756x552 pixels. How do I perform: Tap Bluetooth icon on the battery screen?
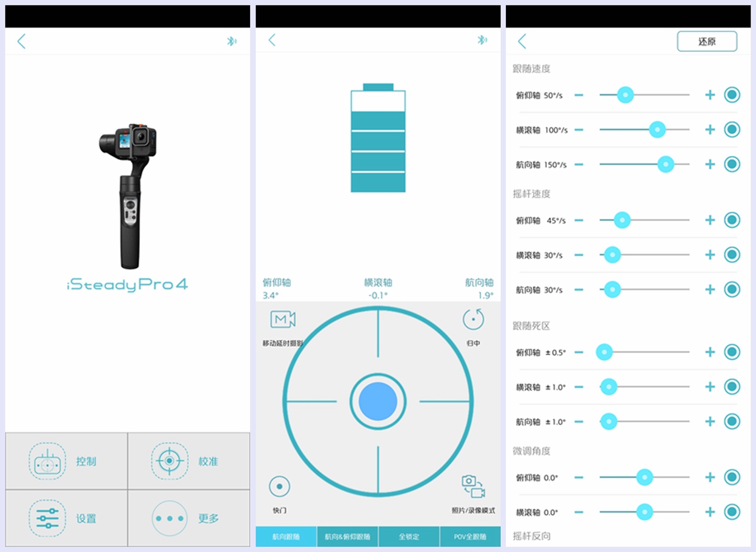(482, 40)
